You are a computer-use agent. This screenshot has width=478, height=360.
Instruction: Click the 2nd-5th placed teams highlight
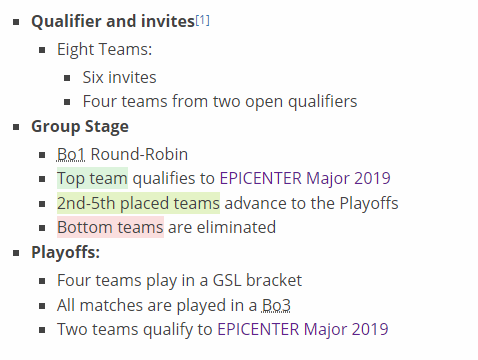point(138,203)
